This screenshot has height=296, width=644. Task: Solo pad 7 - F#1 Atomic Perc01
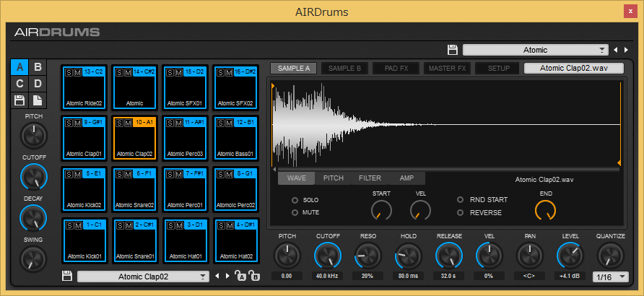tap(170, 174)
